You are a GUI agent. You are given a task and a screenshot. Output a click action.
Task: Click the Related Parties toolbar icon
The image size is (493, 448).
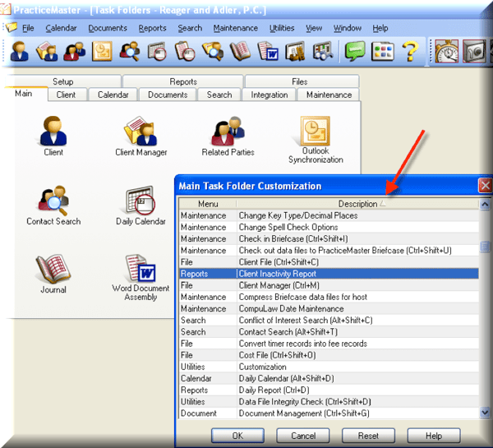point(75,51)
